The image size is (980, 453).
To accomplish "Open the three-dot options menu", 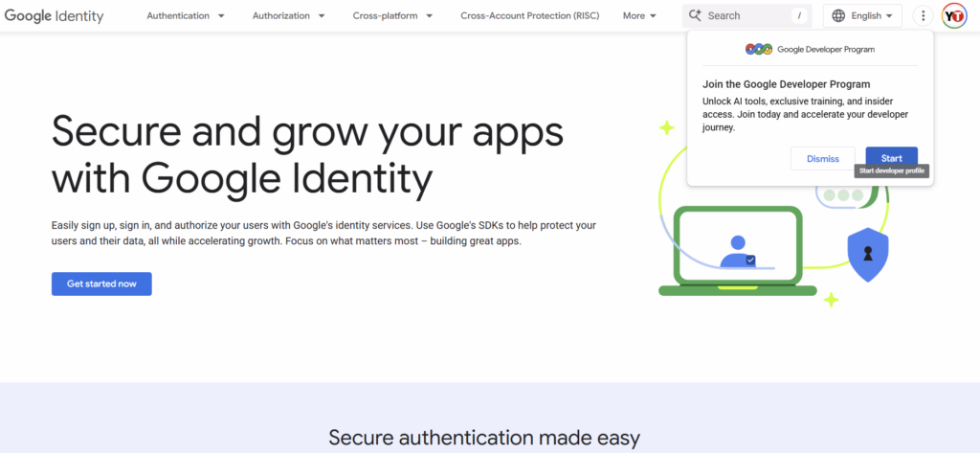I will [924, 15].
